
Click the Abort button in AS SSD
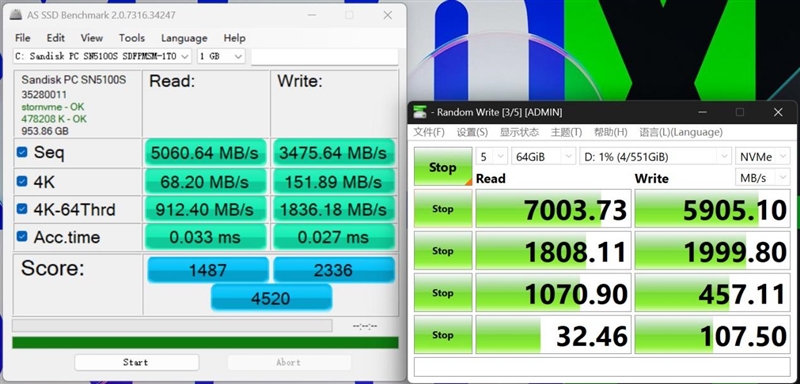(289, 363)
